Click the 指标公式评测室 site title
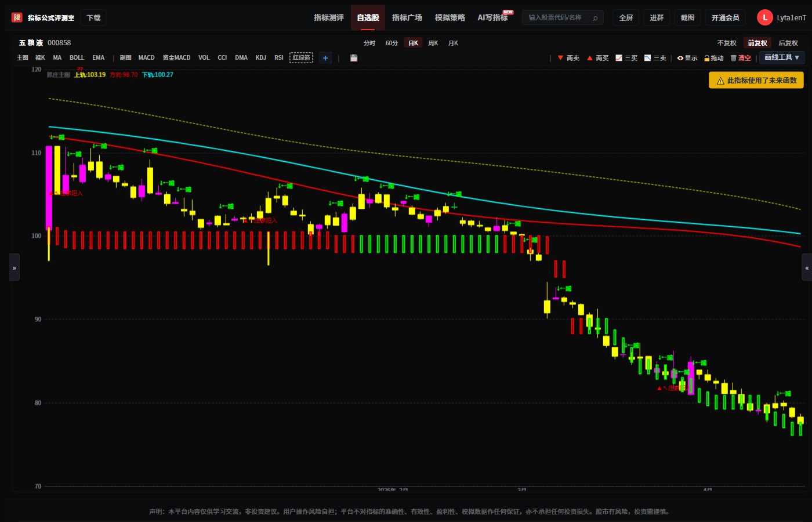The image size is (812, 522). [x=51, y=18]
